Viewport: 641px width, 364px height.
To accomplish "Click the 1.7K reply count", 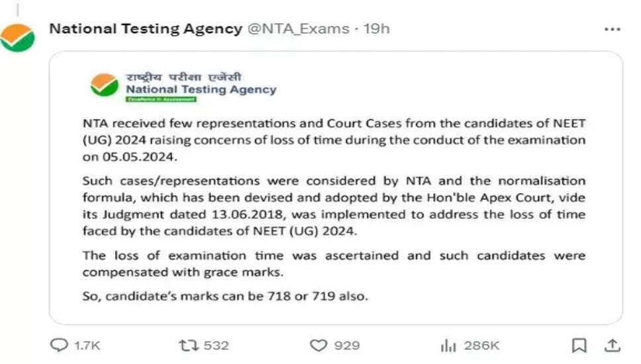I will click(87, 345).
